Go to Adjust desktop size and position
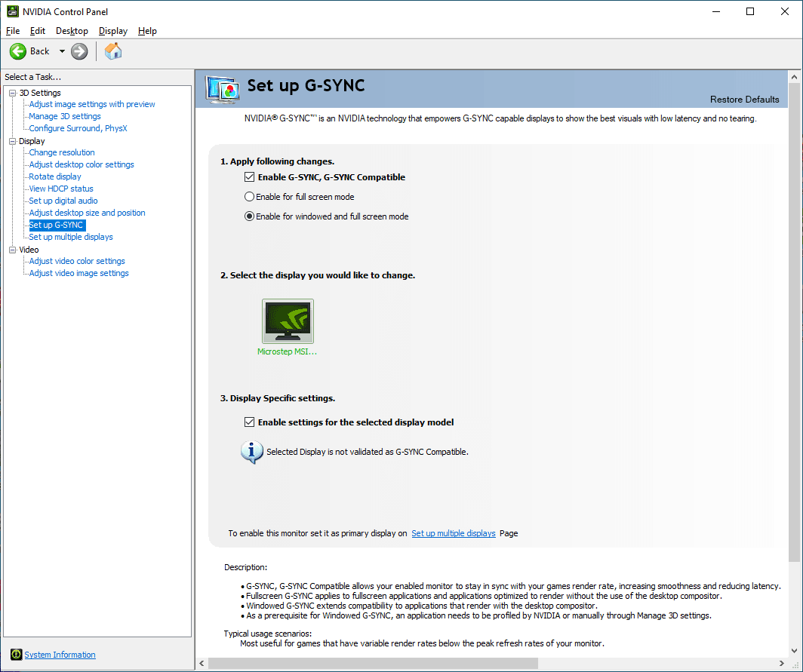 [x=87, y=213]
